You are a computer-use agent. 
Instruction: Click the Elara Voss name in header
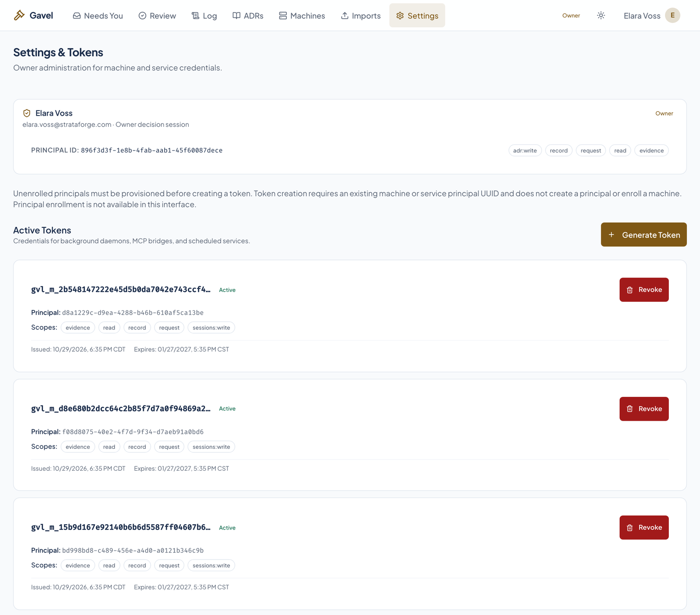(642, 16)
